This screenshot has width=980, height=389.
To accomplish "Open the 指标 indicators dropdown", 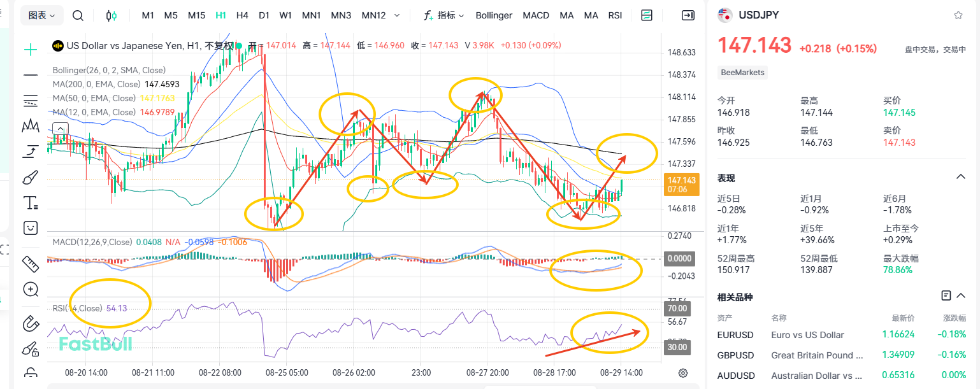I will (445, 15).
